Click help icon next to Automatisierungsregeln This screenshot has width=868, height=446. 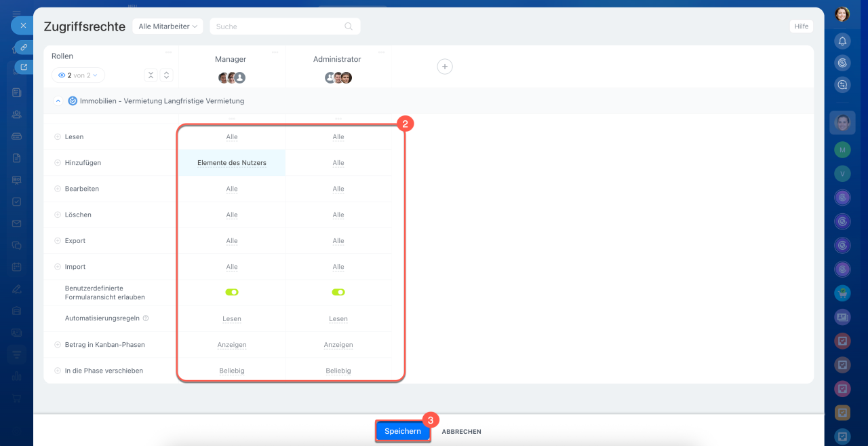[146, 318]
